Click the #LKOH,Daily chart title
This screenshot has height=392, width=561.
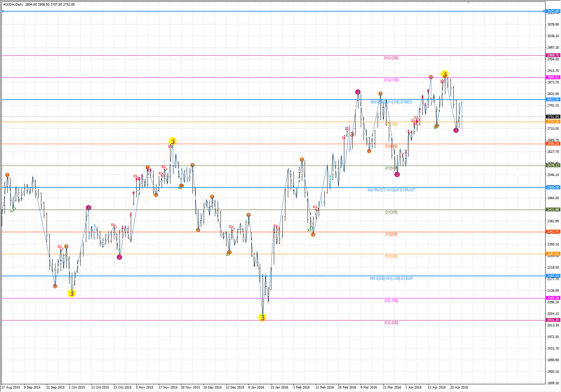(12, 5)
